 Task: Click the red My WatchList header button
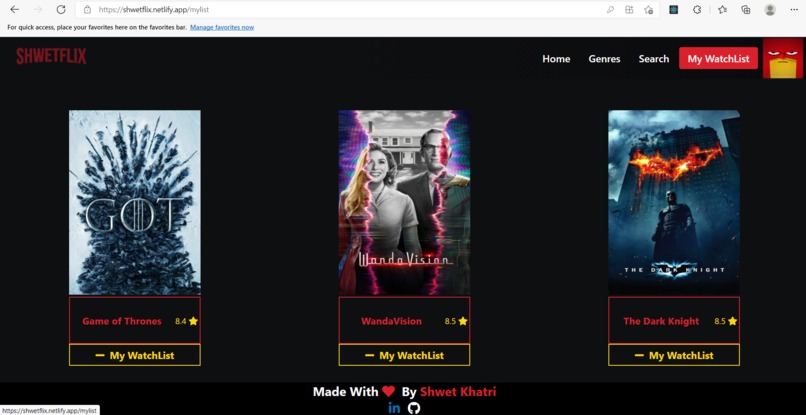pyautogui.click(x=718, y=58)
